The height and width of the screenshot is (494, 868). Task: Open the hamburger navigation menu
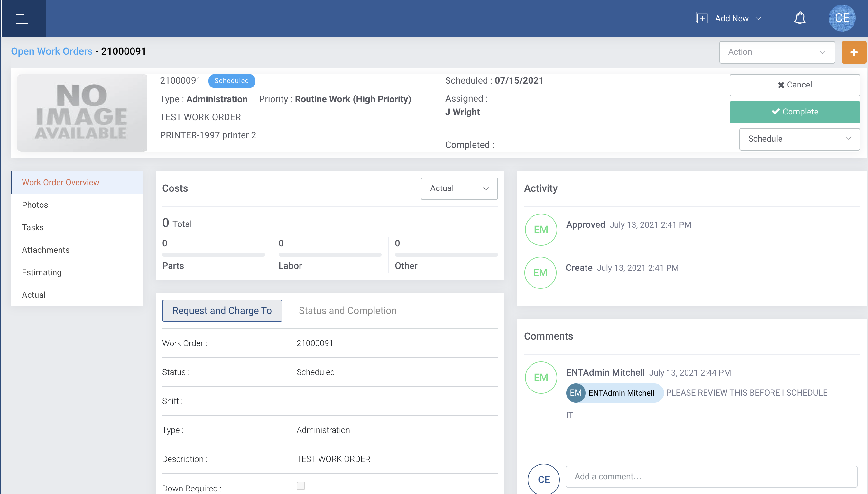24,19
